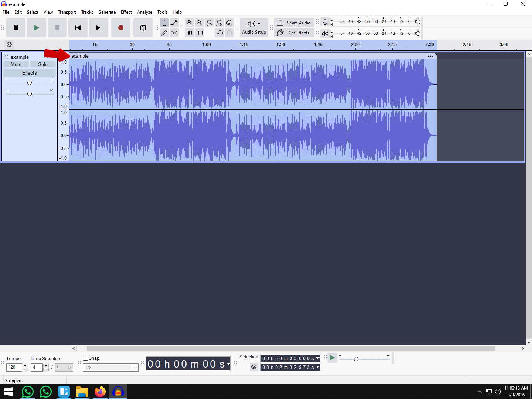Enable the Snap checkbox

point(86,358)
